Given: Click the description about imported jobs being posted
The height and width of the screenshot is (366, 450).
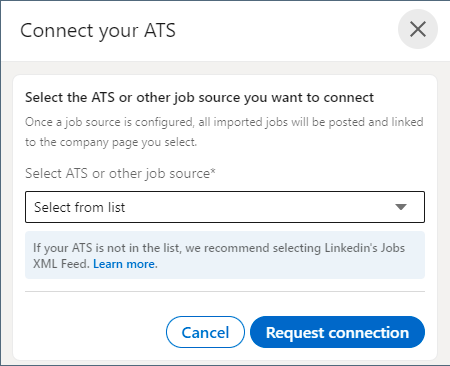Looking at the screenshot, I should coord(224,132).
